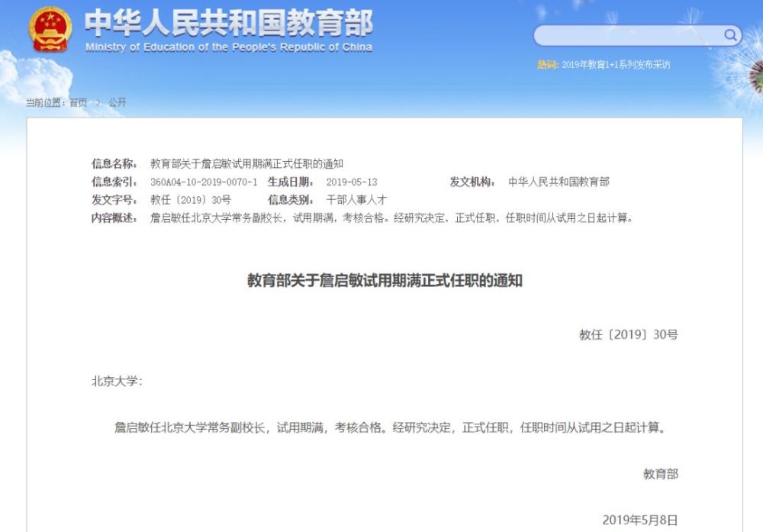The height and width of the screenshot is (532, 763).
Task: Click the index number 360A04-10-2019-0070-1
Action: pos(204,182)
